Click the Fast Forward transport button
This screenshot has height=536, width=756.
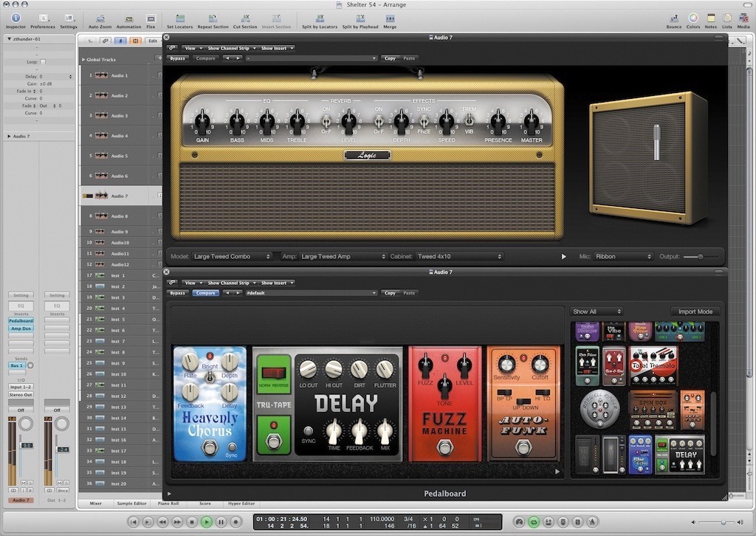pyautogui.click(x=177, y=521)
